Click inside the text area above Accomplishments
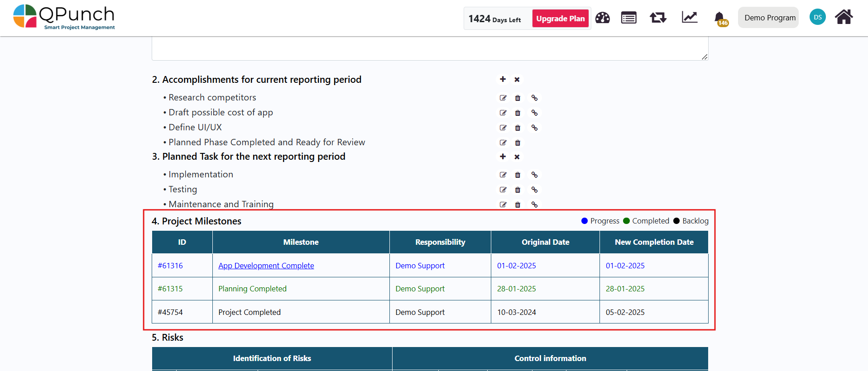This screenshot has width=868, height=371. pyautogui.click(x=430, y=48)
